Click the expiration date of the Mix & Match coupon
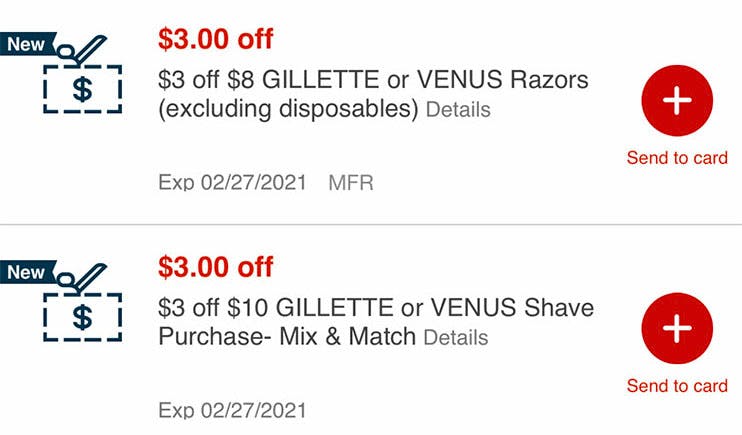The width and height of the screenshot is (742, 435). click(x=232, y=410)
